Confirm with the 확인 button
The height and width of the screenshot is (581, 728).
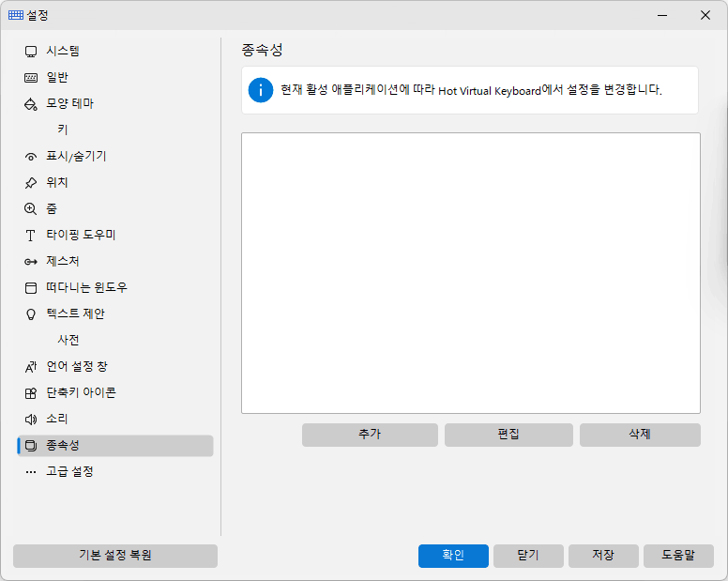point(453,556)
